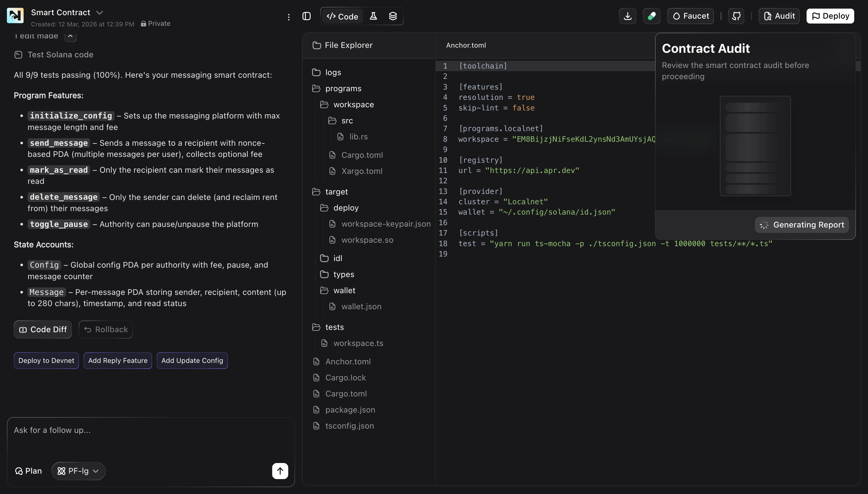Open lib.rs in the file explorer
The image size is (868, 494).
pos(358,136)
